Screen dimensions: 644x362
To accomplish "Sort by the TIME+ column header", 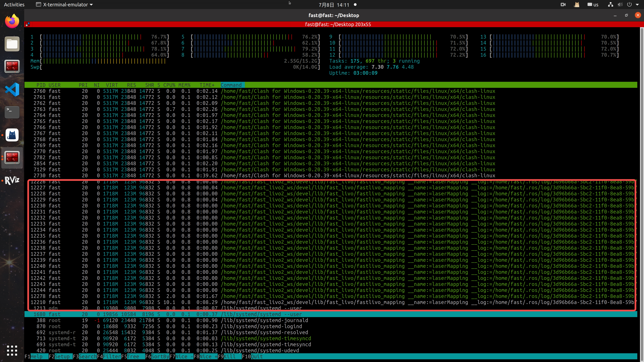I will [207, 85].
